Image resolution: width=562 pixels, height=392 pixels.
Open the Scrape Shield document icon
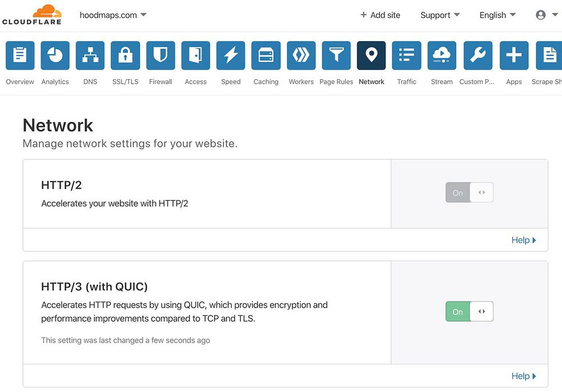(x=549, y=55)
